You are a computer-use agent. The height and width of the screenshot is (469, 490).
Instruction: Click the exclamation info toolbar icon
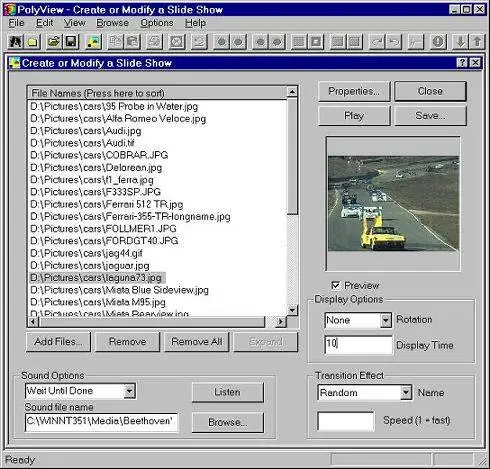coord(438,42)
